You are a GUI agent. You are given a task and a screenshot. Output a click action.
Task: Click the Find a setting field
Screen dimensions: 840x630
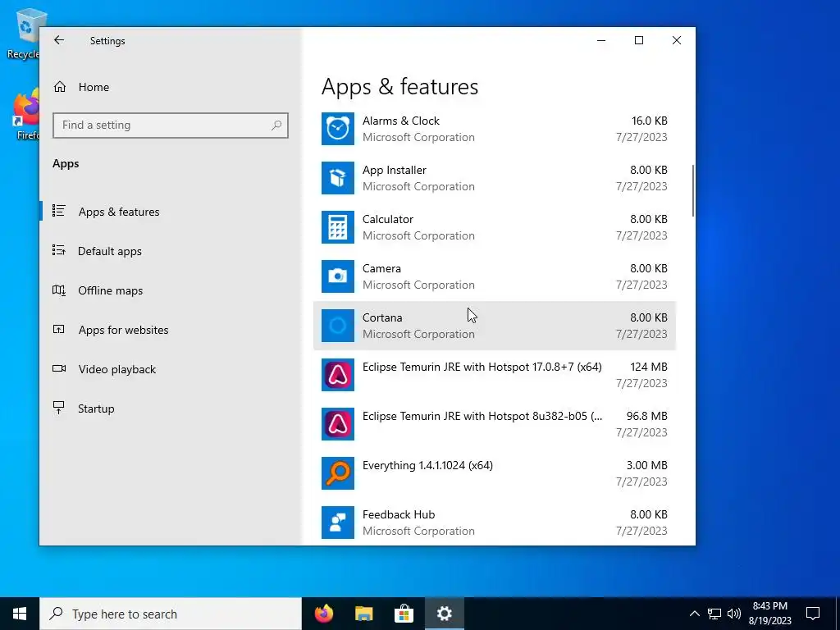click(x=171, y=126)
